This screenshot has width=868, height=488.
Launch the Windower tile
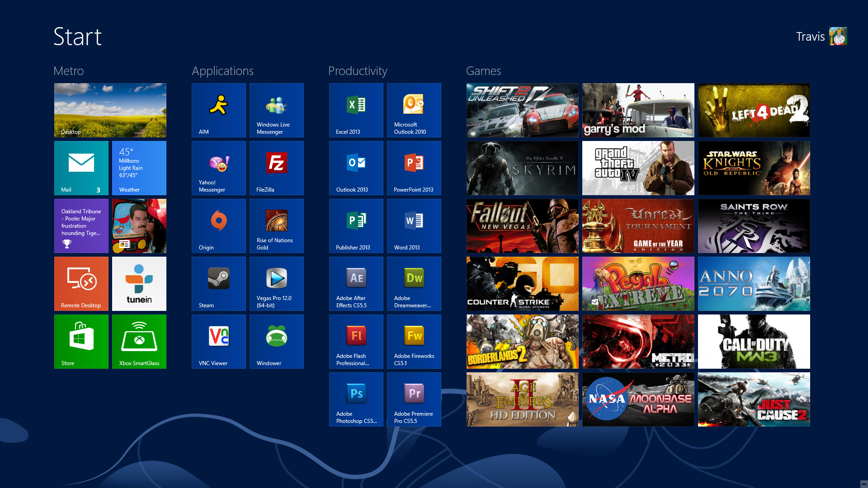click(277, 342)
